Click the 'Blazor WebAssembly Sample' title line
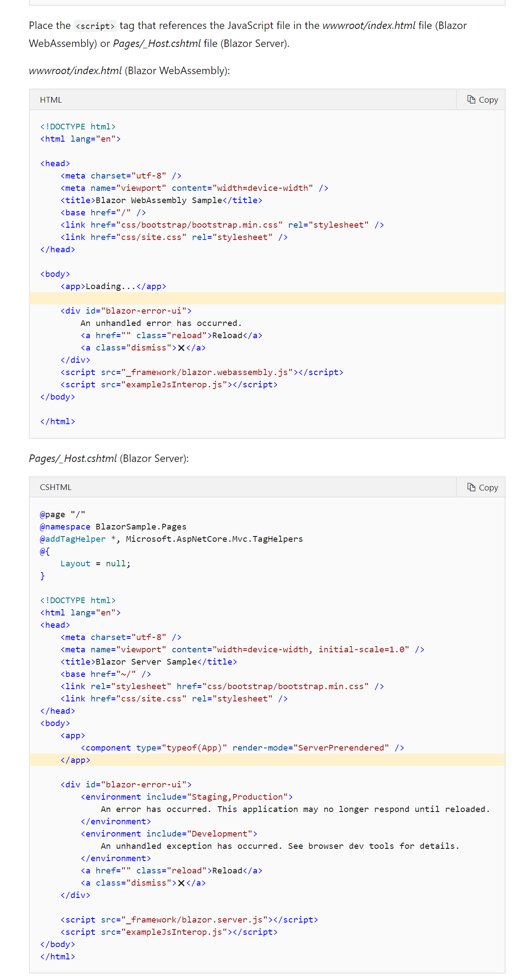The width and height of the screenshot is (517, 980). click(161, 200)
